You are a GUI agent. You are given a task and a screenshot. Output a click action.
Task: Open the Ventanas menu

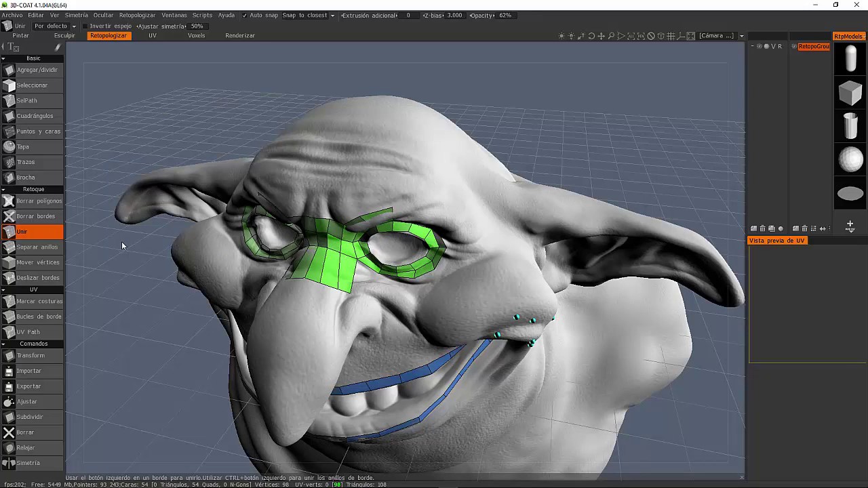click(174, 15)
